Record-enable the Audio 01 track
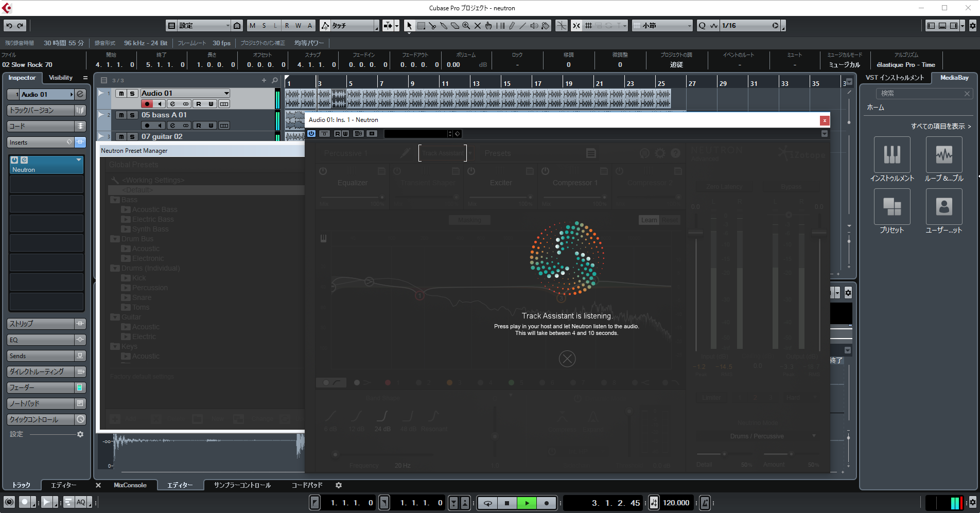980x513 pixels. coord(147,104)
